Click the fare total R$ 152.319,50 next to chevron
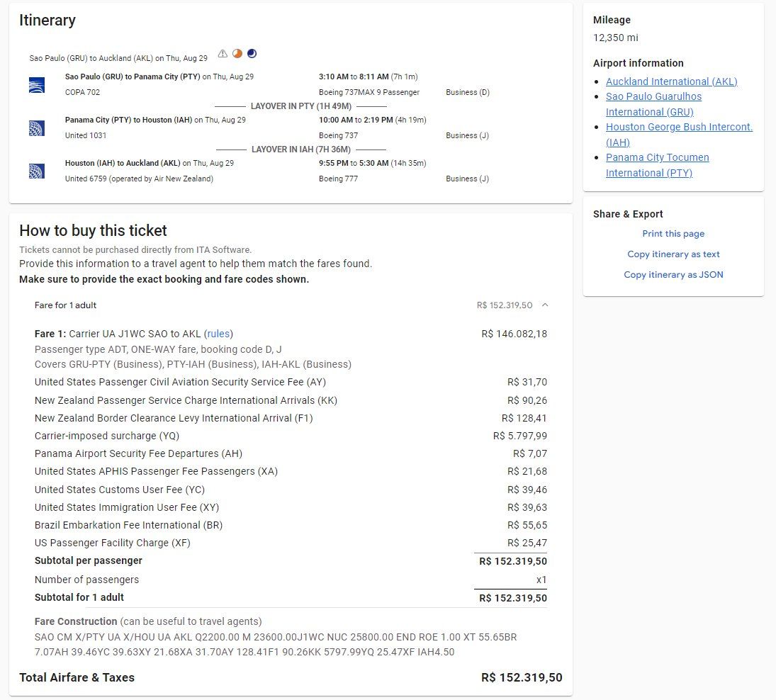Screen dimensions: 776x700 (x=504, y=305)
